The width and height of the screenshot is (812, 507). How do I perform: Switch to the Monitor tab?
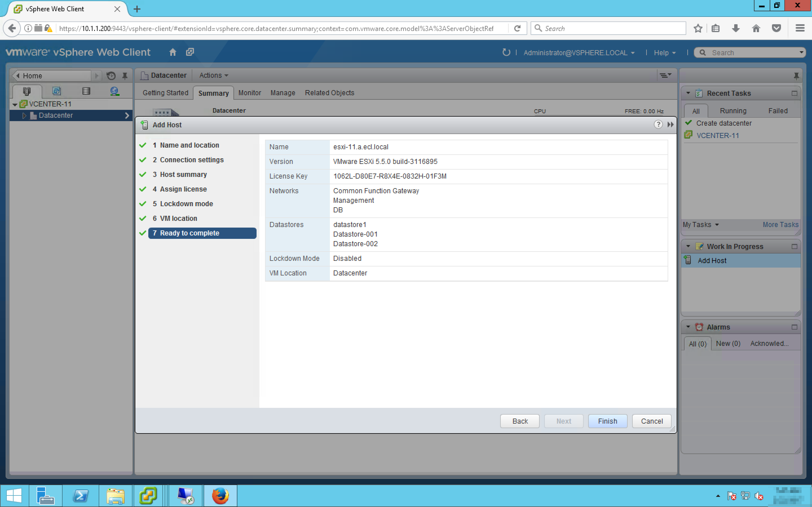(249, 93)
